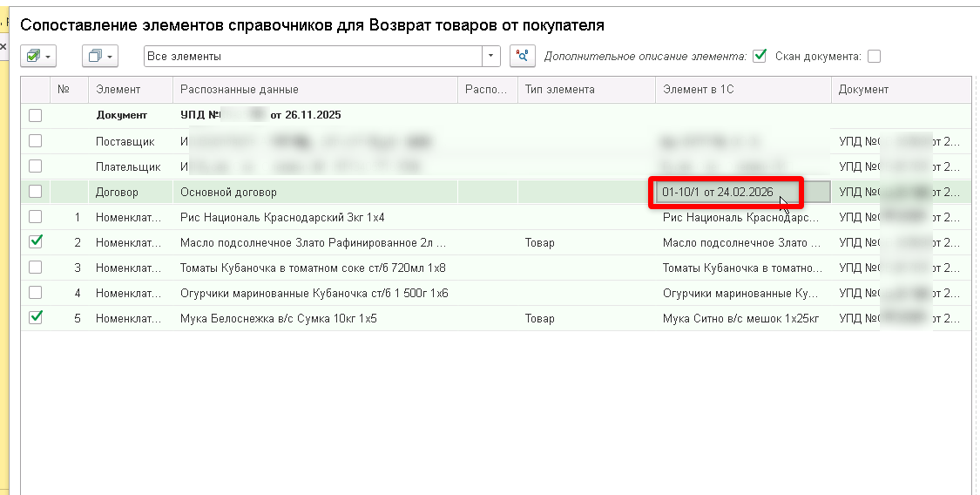Click the 'Тип элемента' column header
The image size is (980, 495).
click(x=586, y=90)
